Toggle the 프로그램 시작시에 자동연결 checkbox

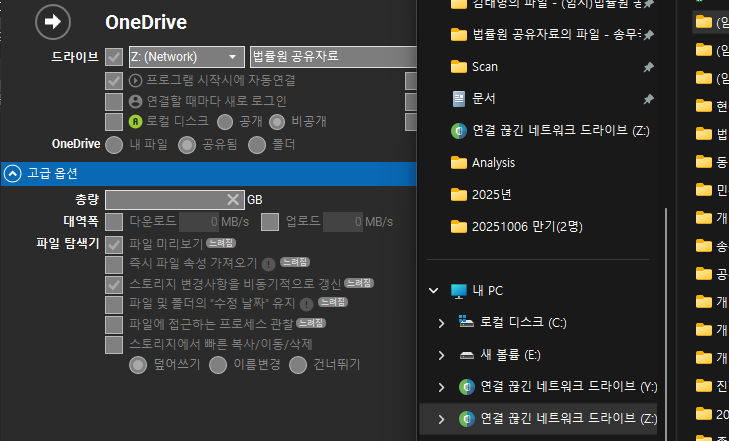pos(114,80)
